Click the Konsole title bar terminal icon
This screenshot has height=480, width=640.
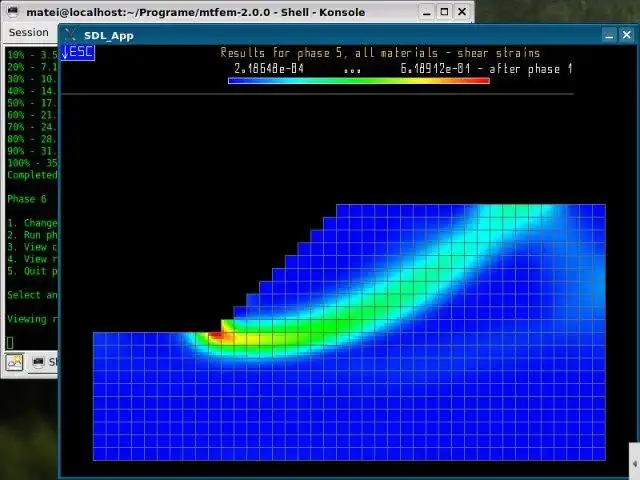click(x=13, y=11)
